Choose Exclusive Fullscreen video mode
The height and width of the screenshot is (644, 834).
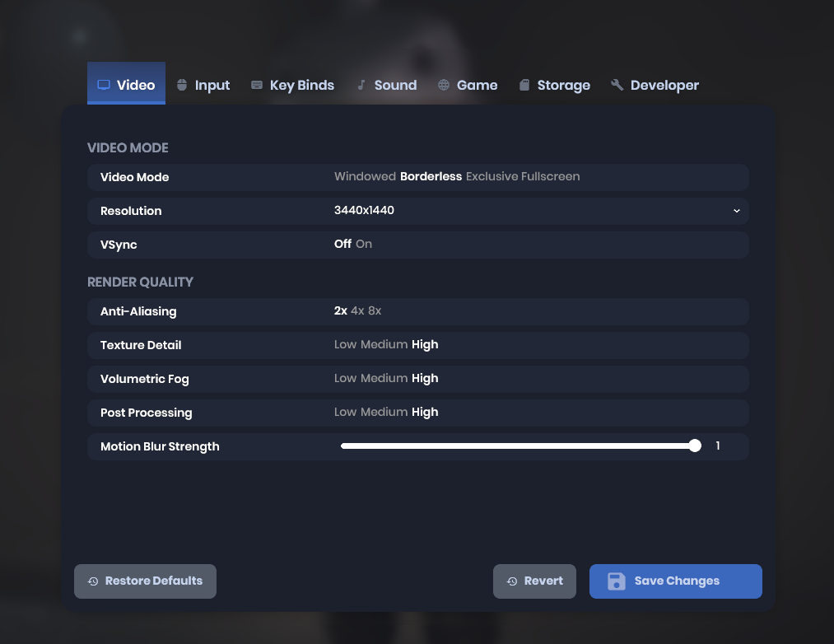[x=523, y=177]
